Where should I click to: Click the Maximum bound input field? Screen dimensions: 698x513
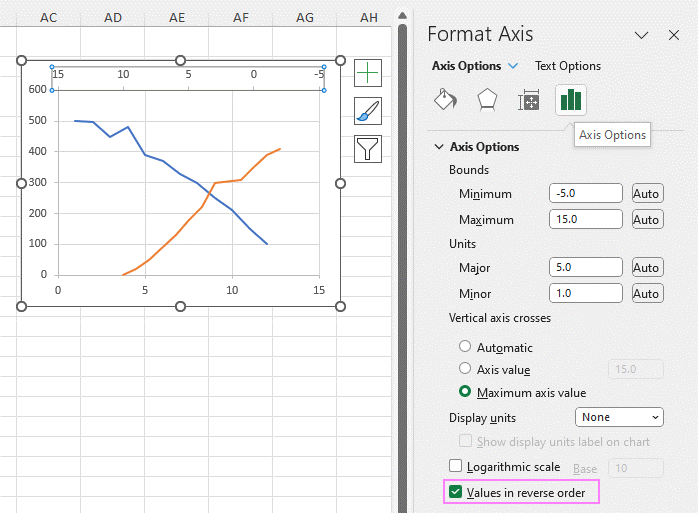coord(585,219)
